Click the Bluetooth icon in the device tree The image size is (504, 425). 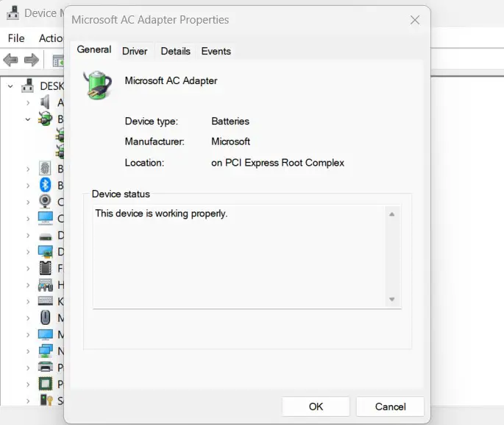(x=45, y=185)
